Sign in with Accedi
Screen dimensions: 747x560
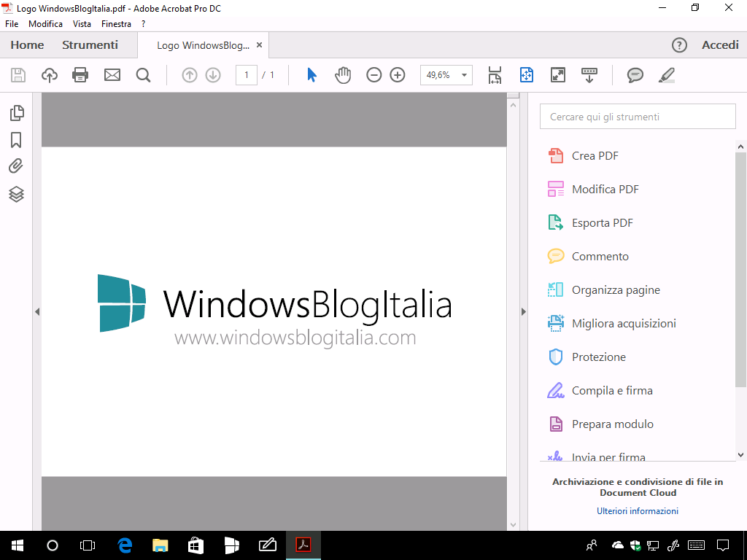720,45
